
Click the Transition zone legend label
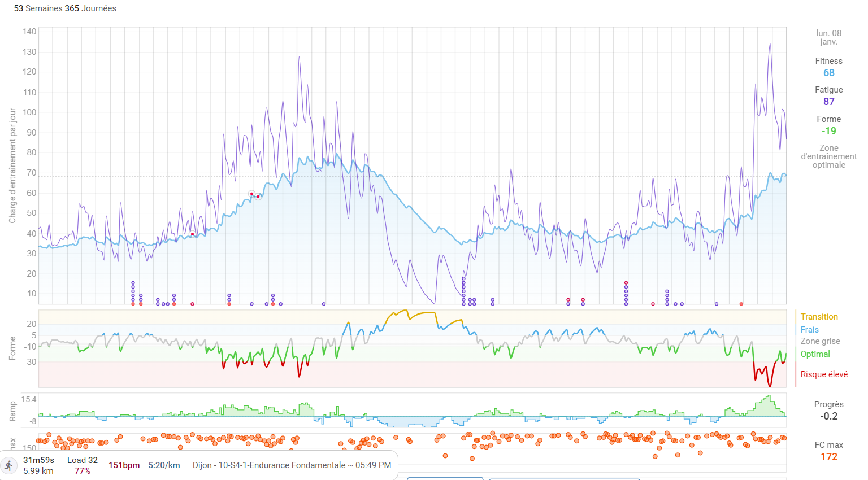tap(819, 317)
